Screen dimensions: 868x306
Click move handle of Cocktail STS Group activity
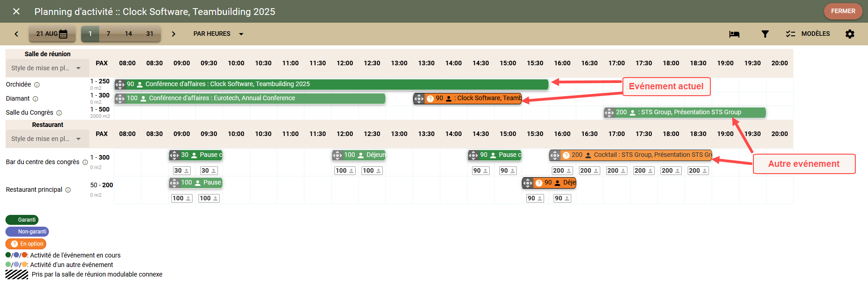click(555, 155)
